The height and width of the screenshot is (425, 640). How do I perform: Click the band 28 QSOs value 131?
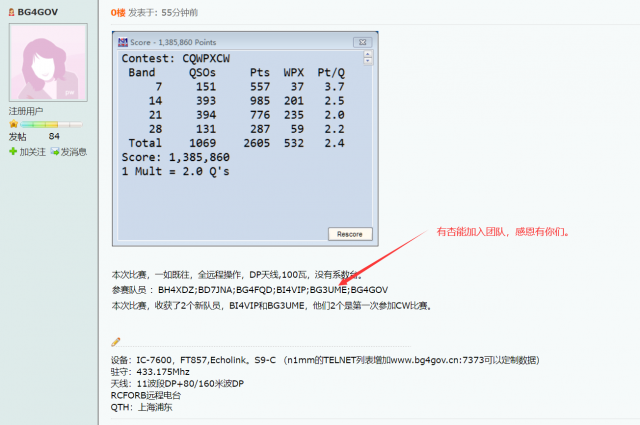pyautogui.click(x=206, y=129)
